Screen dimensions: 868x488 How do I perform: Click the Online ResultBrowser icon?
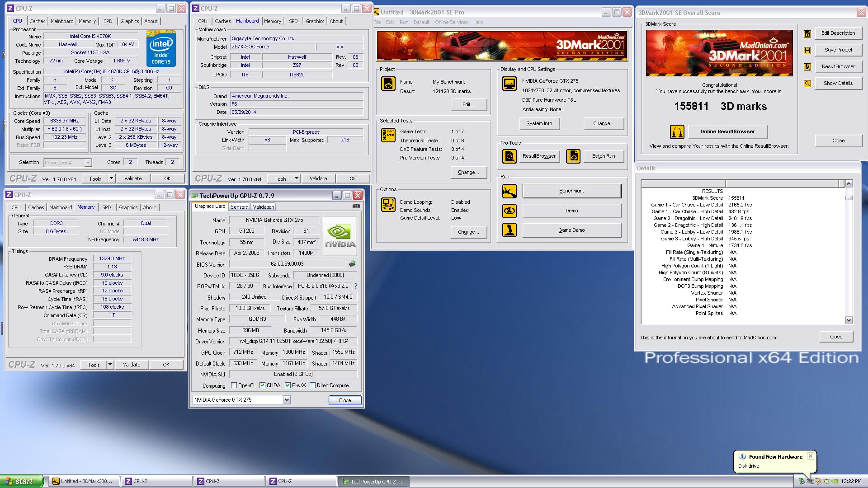click(677, 132)
